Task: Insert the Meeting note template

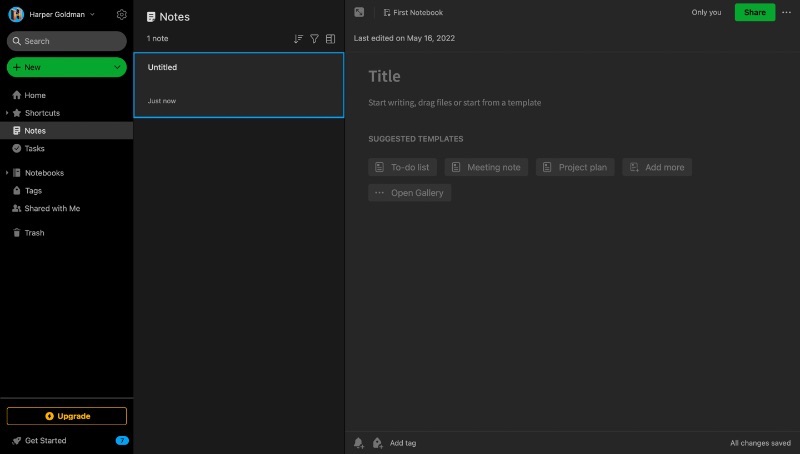Action: click(x=486, y=167)
